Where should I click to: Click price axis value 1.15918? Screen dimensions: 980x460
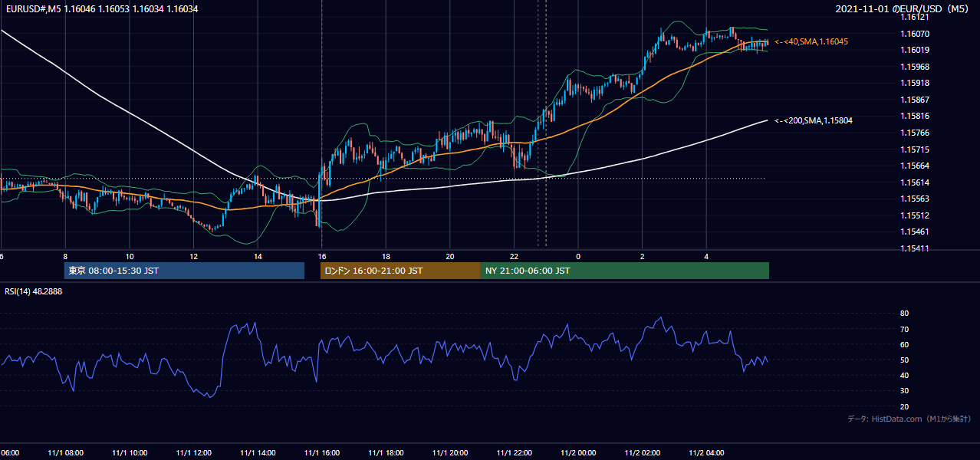coord(914,83)
